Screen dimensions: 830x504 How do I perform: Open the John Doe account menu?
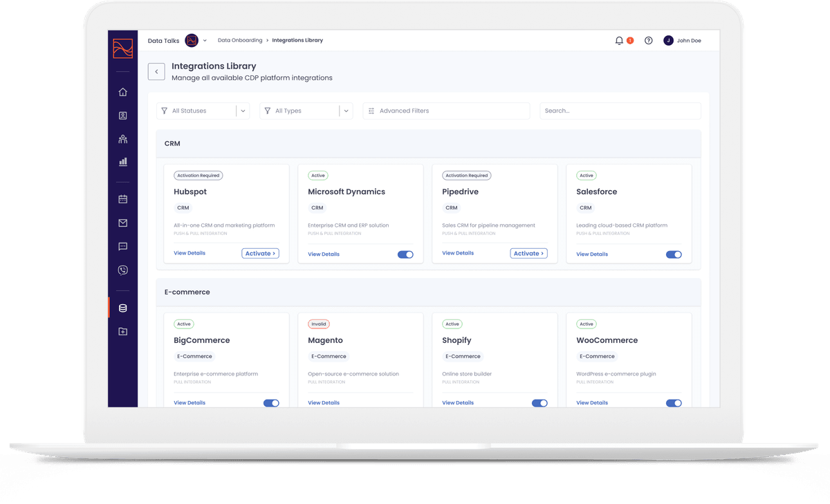(683, 40)
